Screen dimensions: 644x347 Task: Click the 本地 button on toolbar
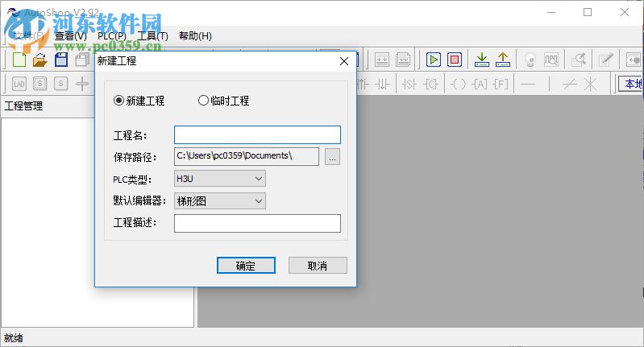click(632, 84)
